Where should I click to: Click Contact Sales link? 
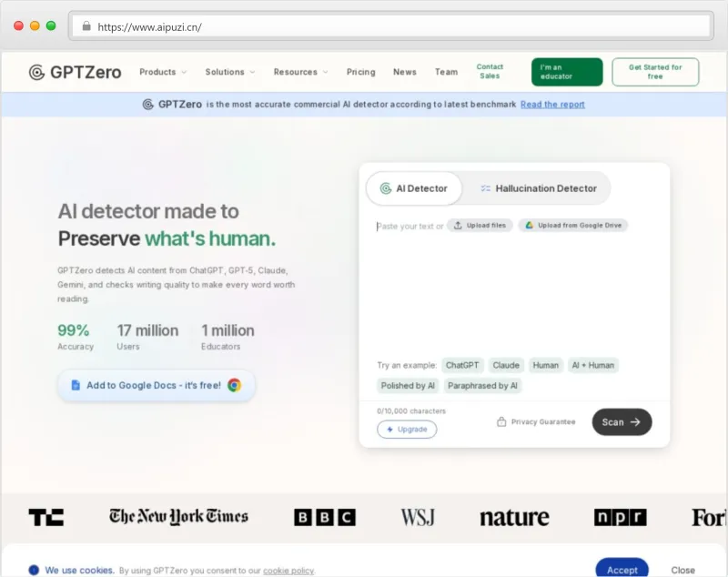(x=490, y=72)
